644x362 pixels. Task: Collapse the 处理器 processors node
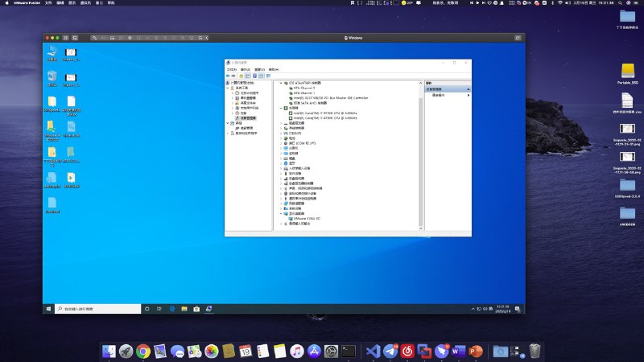click(x=281, y=108)
